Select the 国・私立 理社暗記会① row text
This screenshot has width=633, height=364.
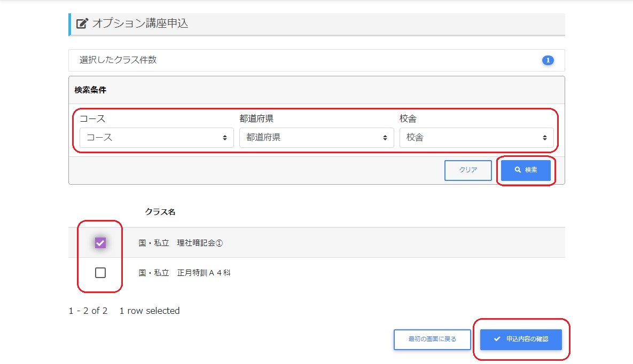181,243
